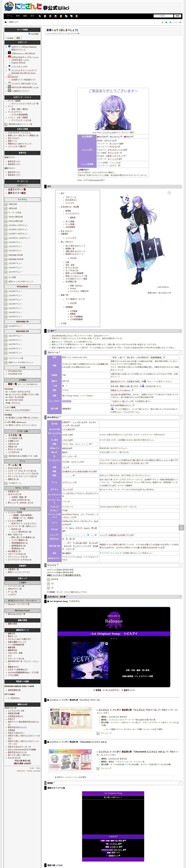Viewport: 186px width, 868px height.
Task: Open the 公式ライバー一覧 link
Action: pos(17,189)
